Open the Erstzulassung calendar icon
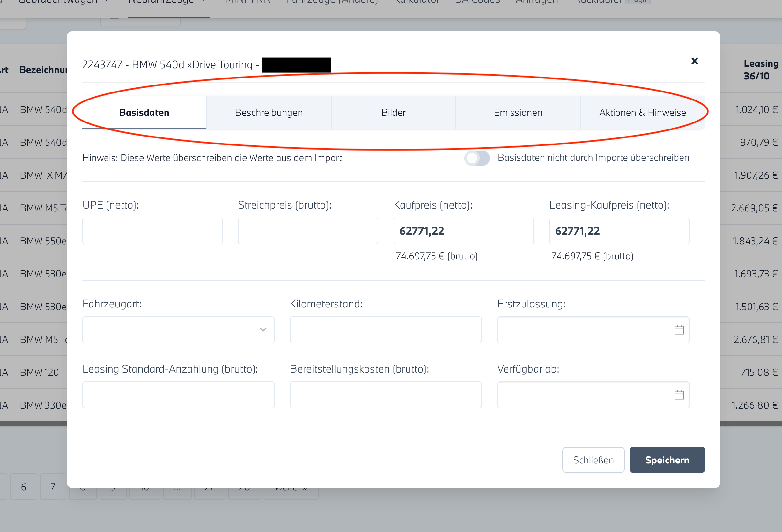This screenshot has height=532, width=782. pyautogui.click(x=679, y=330)
